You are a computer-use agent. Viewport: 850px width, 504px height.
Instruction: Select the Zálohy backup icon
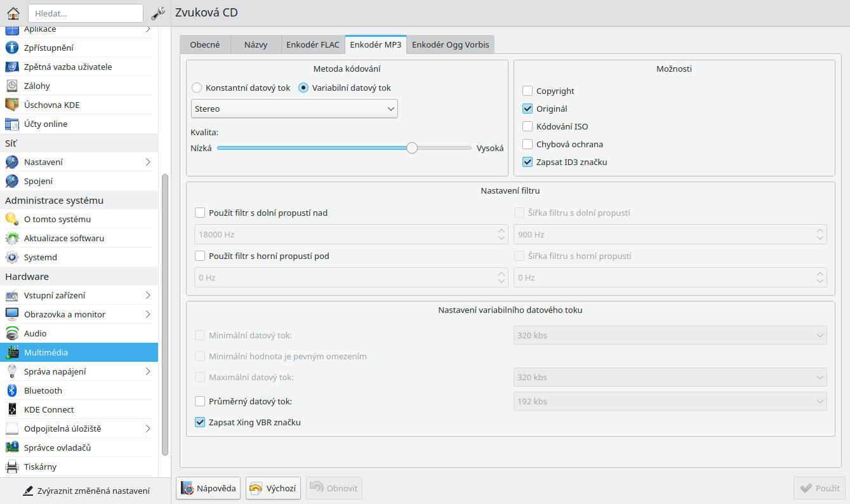coord(12,86)
